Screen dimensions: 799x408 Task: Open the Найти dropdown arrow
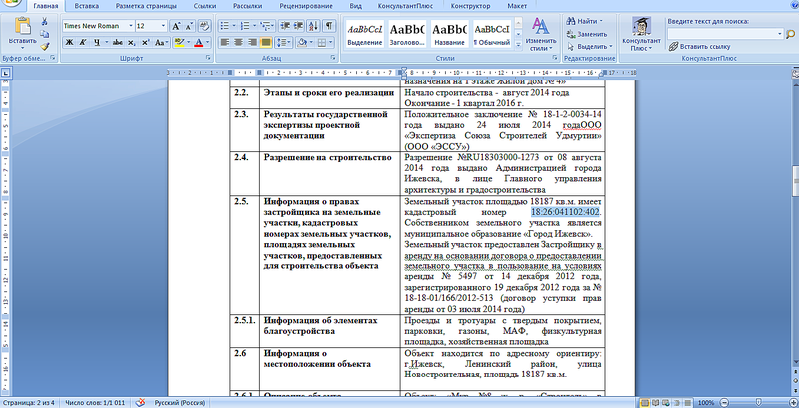pos(601,21)
